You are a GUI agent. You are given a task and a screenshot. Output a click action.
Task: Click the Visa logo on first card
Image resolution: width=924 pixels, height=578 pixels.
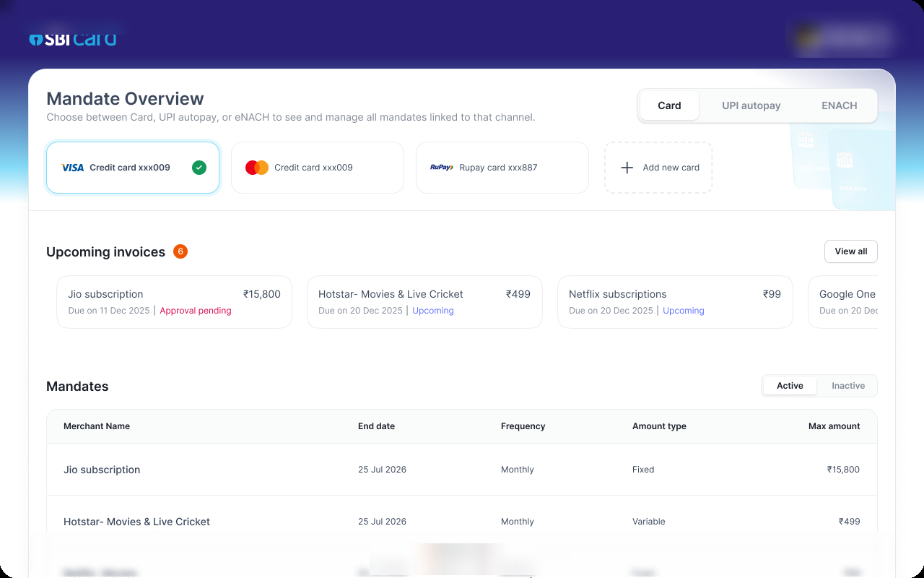tap(73, 168)
